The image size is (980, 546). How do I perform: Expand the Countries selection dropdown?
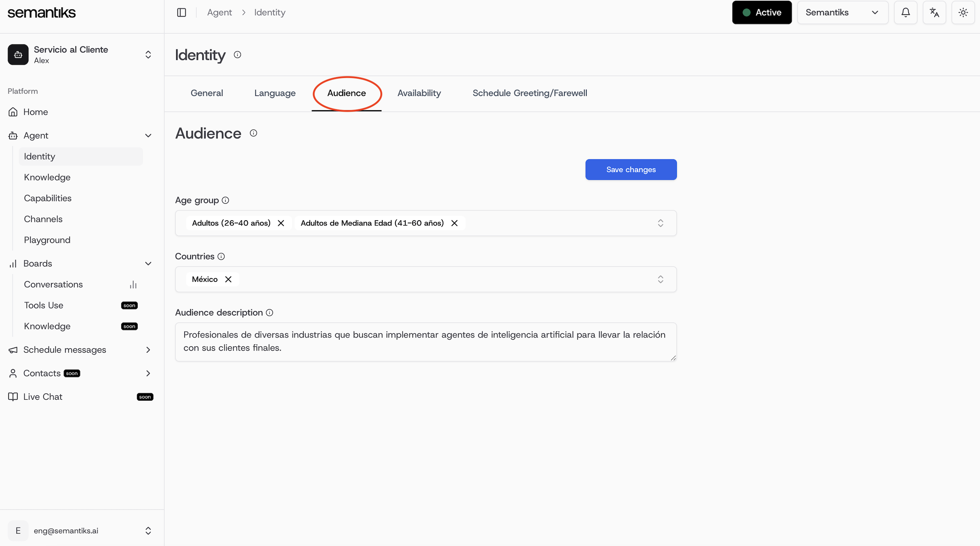(x=661, y=279)
